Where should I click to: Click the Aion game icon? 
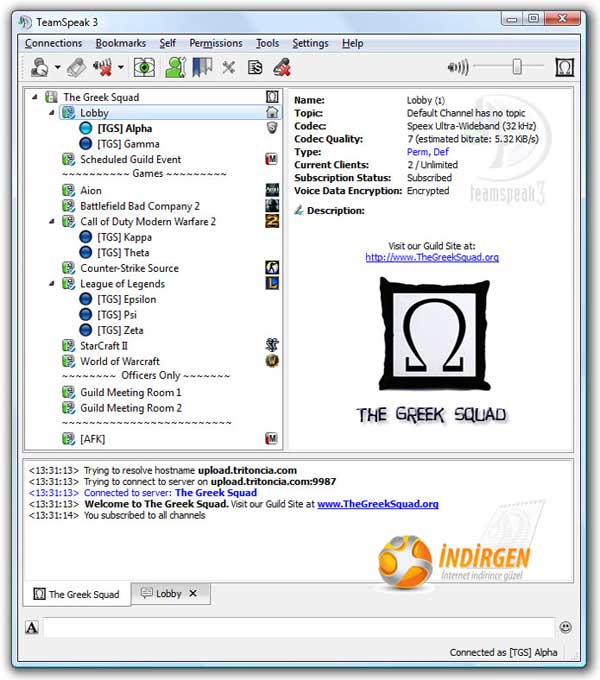point(272,190)
